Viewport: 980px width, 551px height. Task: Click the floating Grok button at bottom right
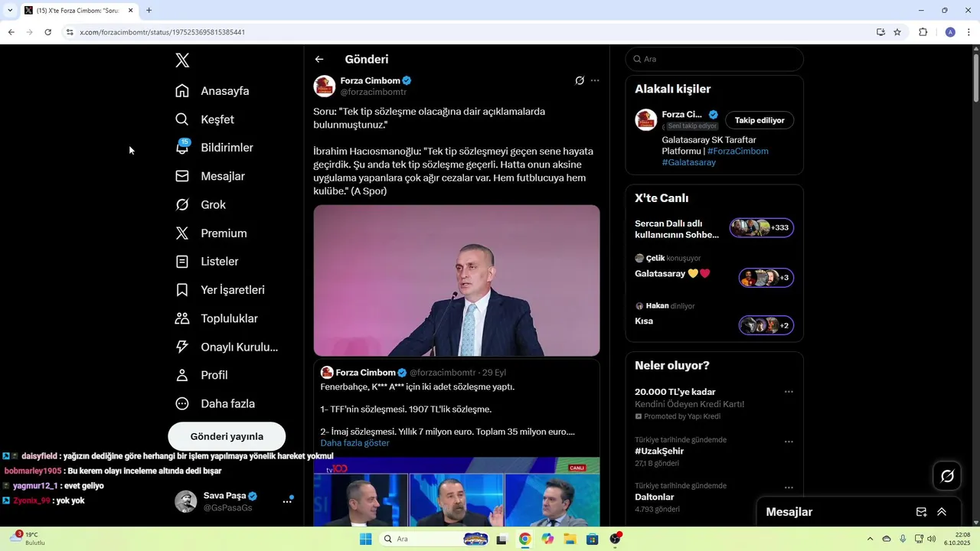[947, 476]
